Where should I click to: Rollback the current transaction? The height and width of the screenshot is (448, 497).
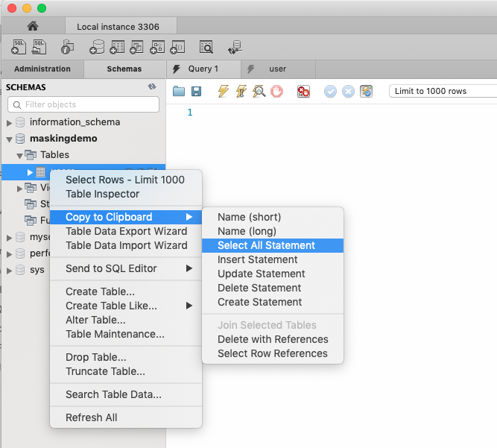point(348,91)
